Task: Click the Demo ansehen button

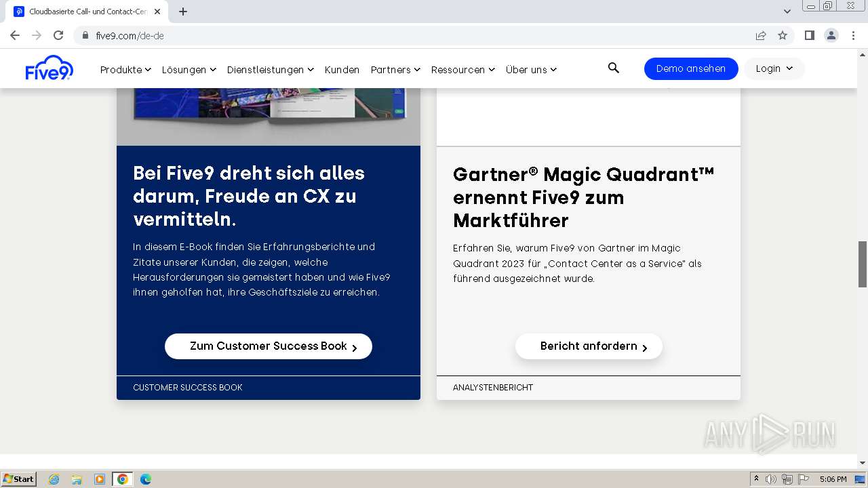Action: pyautogui.click(x=691, y=68)
